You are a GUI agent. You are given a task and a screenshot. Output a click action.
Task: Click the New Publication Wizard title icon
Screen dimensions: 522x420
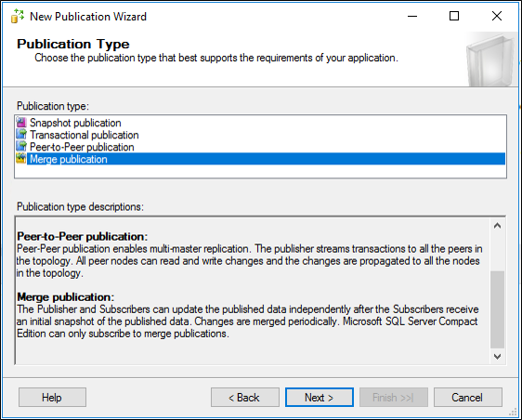[x=18, y=17]
